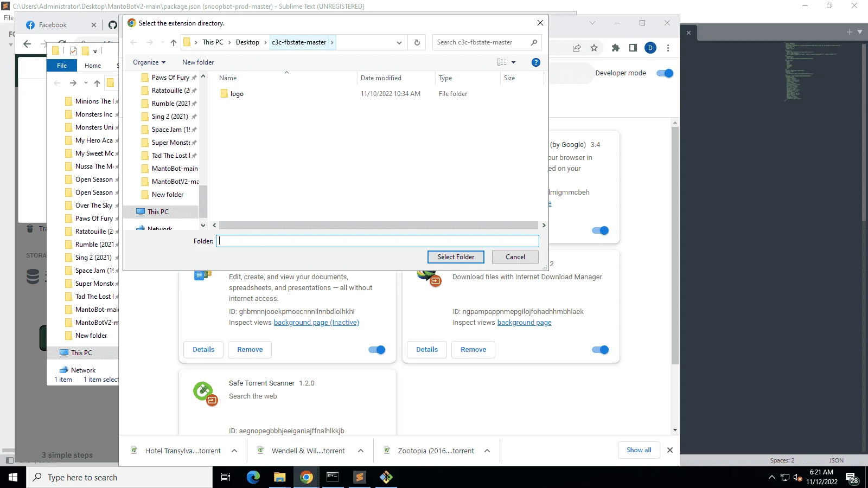The width and height of the screenshot is (868, 488).
Task: Open Task View on the taskbar
Action: (226, 477)
